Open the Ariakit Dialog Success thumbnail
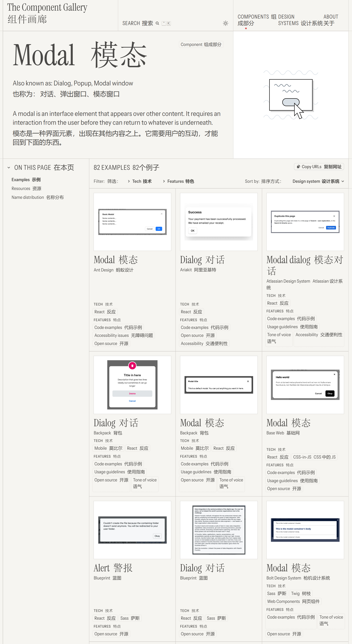This screenshot has height=644, width=352. click(219, 222)
